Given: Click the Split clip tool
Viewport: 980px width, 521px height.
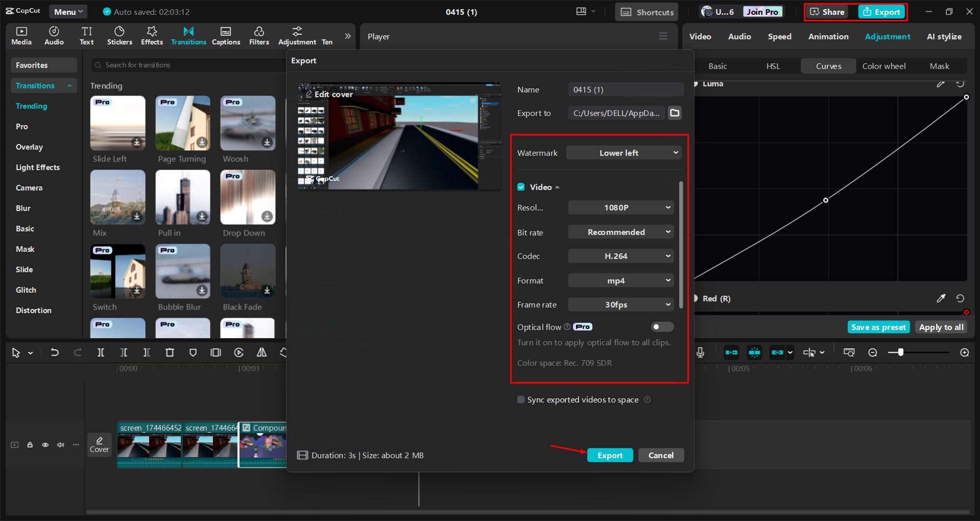Looking at the screenshot, I should click(101, 352).
